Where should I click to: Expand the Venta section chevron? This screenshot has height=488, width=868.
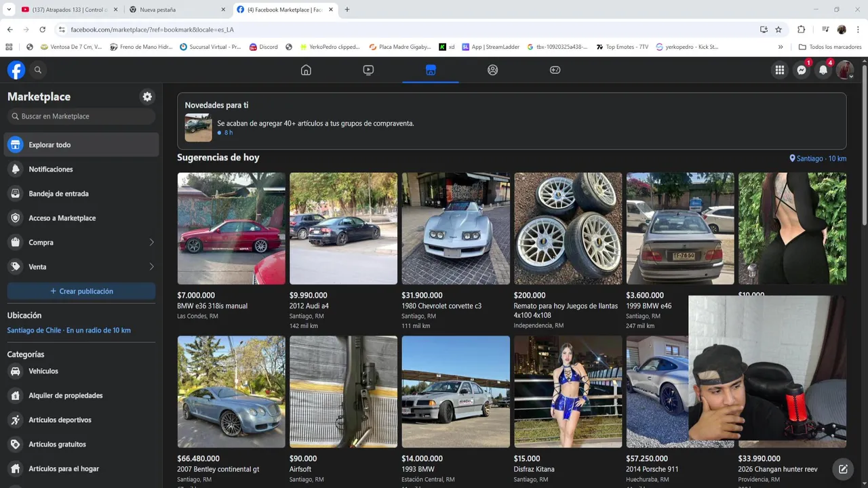pyautogui.click(x=151, y=267)
